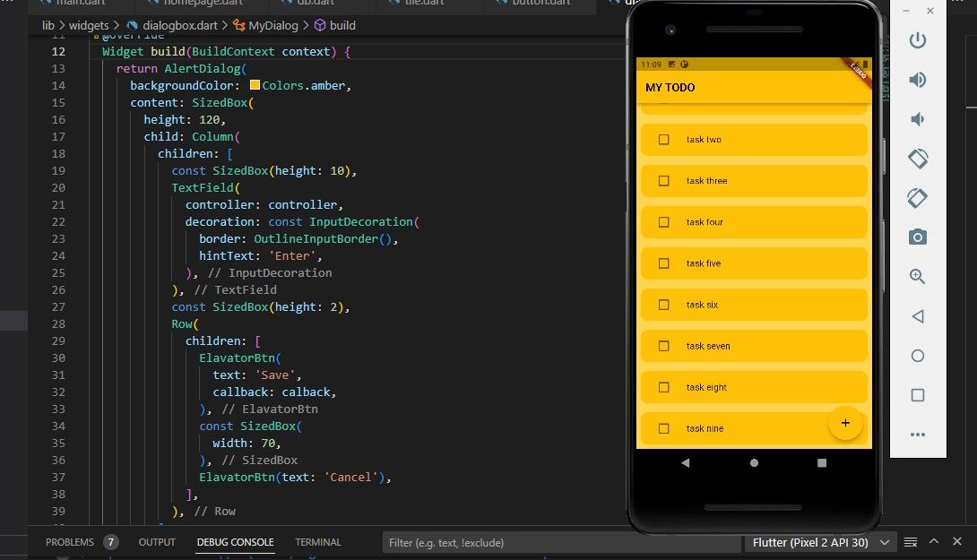Close the emulator toolbar window

[930, 11]
